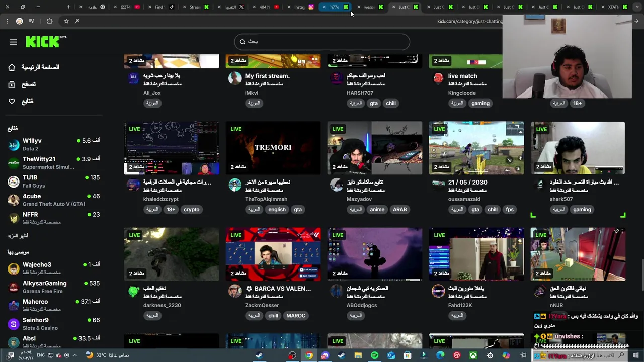Click Ali_Jox channel avatar
The height and width of the screenshot is (362, 644).
(x=133, y=78)
